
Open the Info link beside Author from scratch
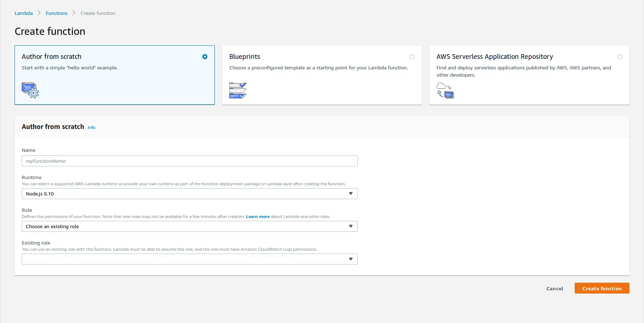coord(91,128)
